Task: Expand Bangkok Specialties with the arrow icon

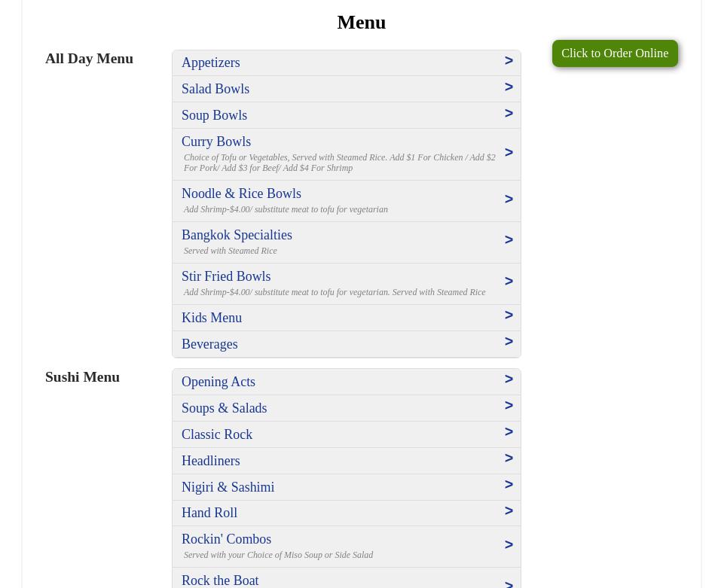Action: point(509,240)
